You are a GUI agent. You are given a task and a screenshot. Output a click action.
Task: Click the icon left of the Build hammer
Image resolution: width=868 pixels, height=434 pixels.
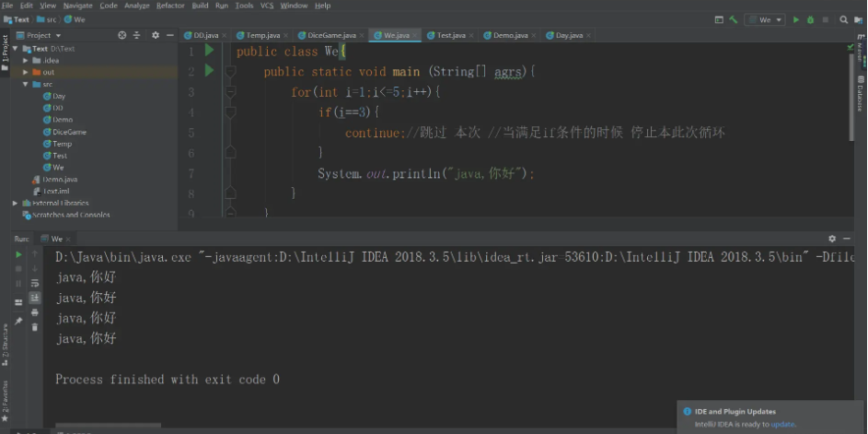719,20
